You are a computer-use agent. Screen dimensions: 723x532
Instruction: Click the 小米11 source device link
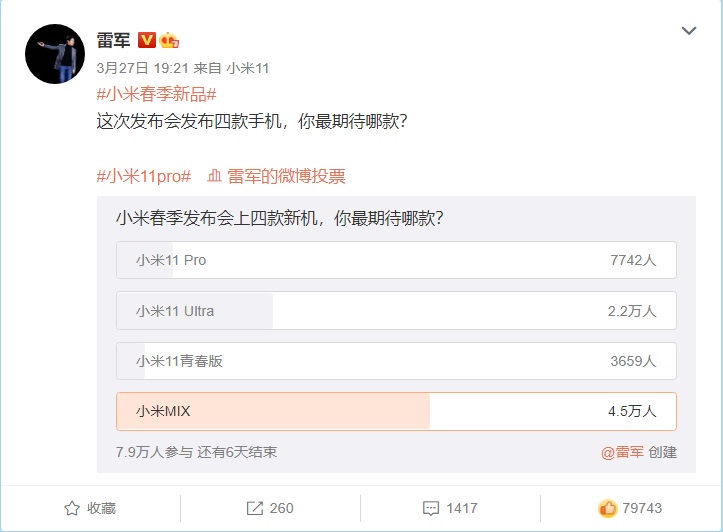247,68
